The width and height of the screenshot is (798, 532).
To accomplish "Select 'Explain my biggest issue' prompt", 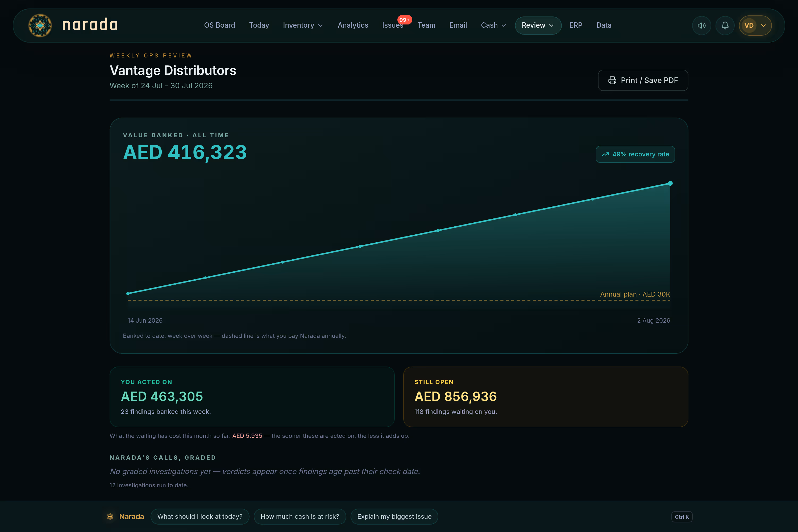I will coord(394,516).
